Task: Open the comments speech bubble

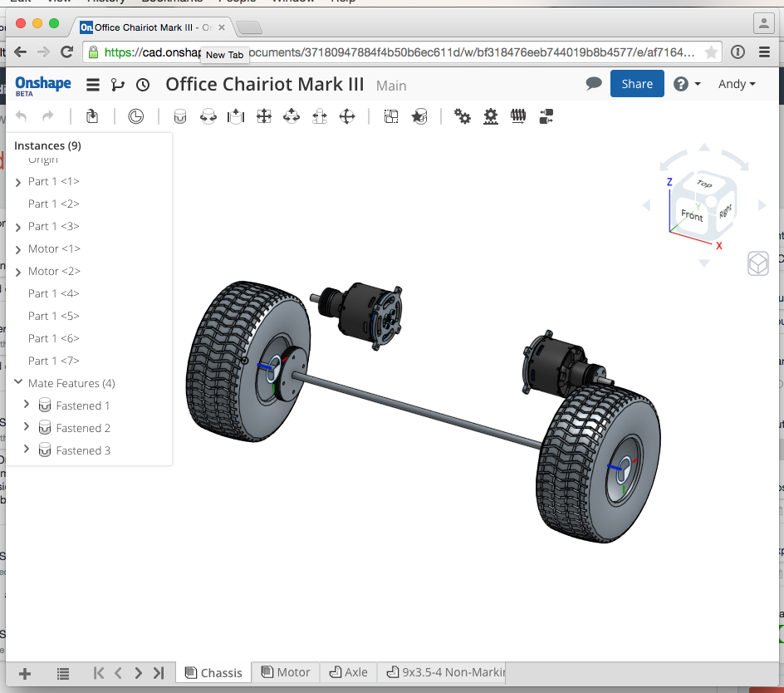Action: pyautogui.click(x=594, y=84)
